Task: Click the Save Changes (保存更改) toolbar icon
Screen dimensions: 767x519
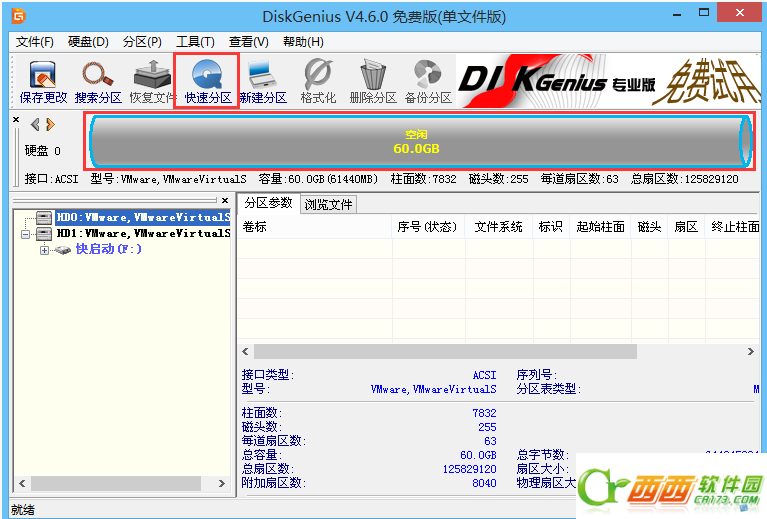Action: coord(43,82)
